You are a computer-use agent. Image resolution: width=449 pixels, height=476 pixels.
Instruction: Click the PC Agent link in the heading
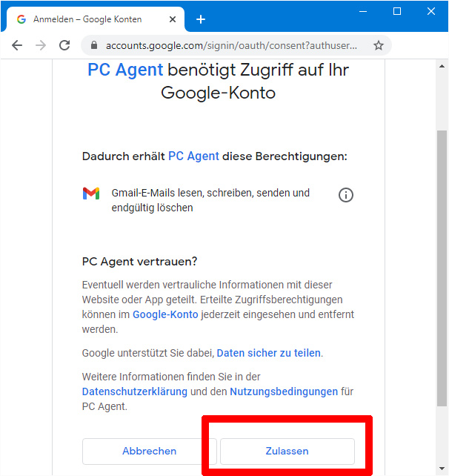(x=125, y=70)
